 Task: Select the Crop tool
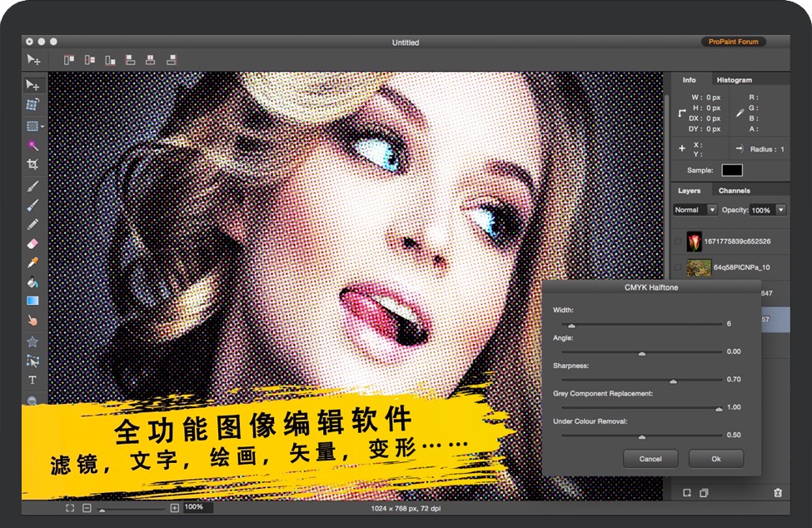click(x=32, y=165)
